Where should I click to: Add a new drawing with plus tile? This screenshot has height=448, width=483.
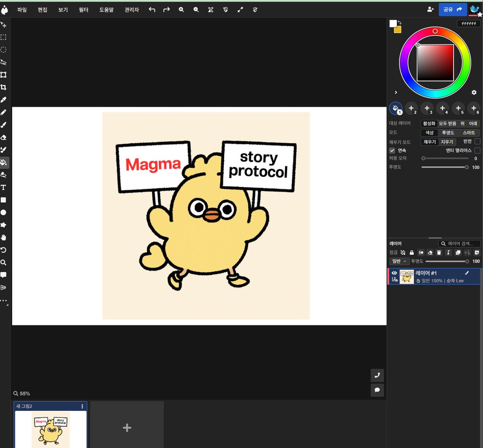point(127,427)
